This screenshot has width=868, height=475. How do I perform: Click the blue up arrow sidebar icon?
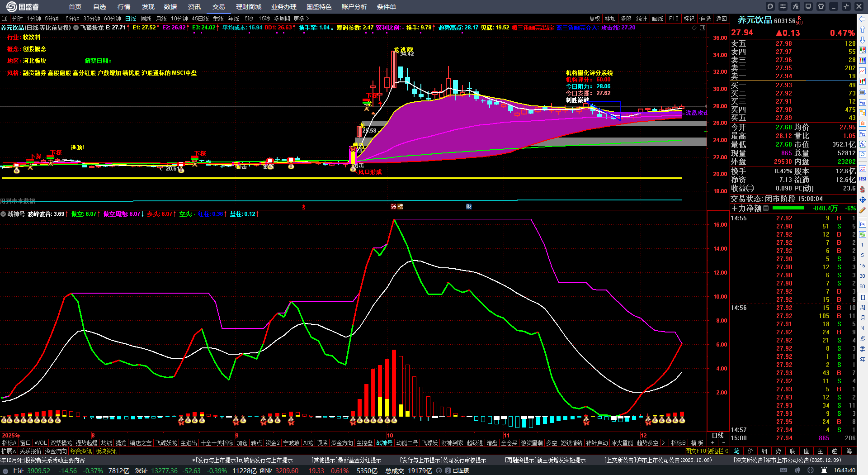[863, 29]
